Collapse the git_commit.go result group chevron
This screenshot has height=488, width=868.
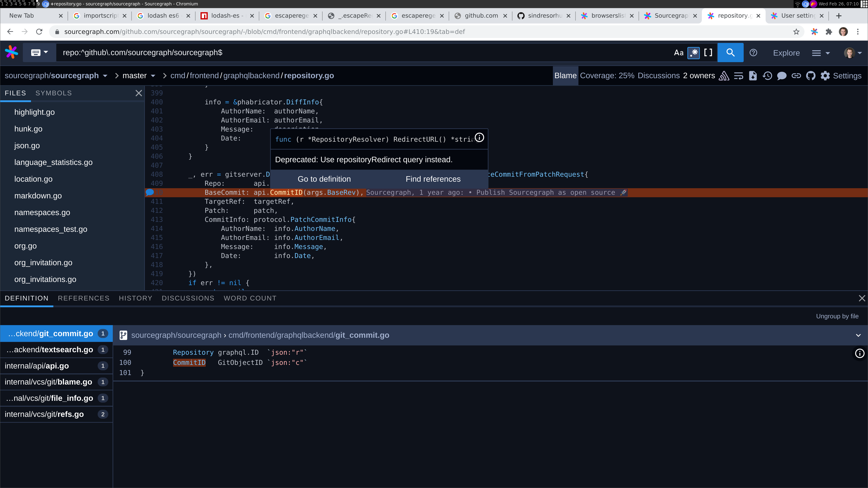tap(858, 335)
